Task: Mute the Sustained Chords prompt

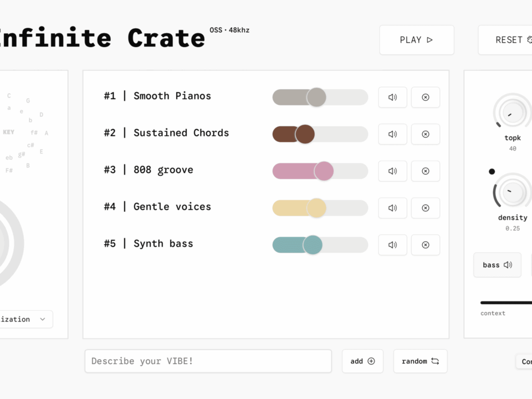Action: click(392, 134)
